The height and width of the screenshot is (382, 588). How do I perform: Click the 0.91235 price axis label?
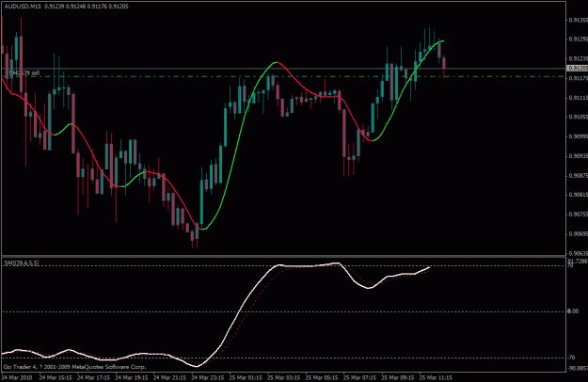pos(578,59)
